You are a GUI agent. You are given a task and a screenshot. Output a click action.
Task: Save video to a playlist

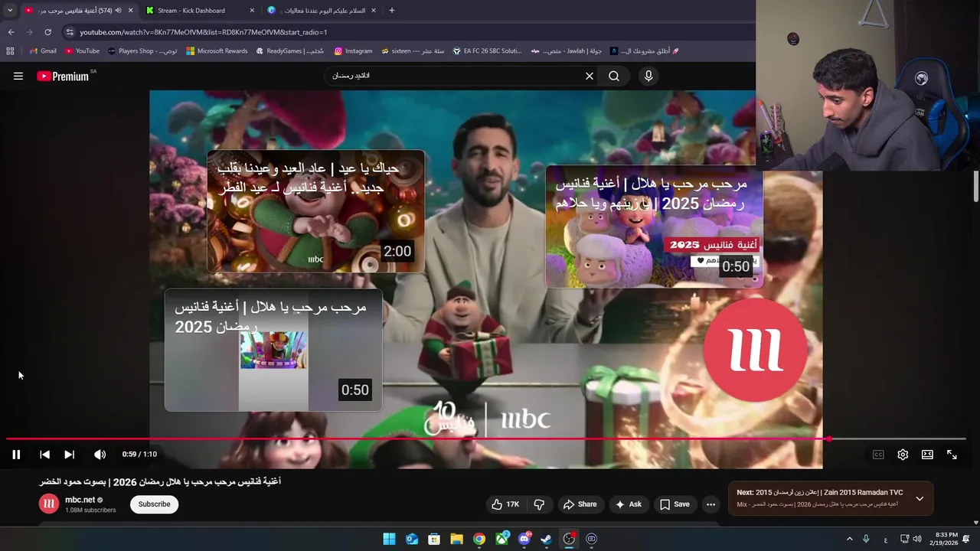click(x=675, y=504)
